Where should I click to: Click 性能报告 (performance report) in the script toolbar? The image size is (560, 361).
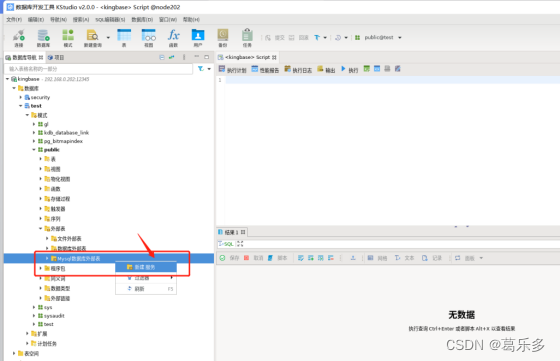(265, 69)
